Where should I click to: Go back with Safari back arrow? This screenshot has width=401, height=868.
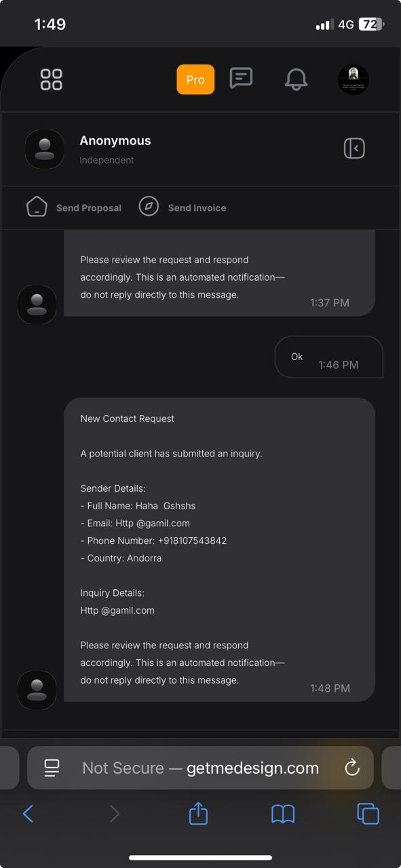(x=28, y=814)
